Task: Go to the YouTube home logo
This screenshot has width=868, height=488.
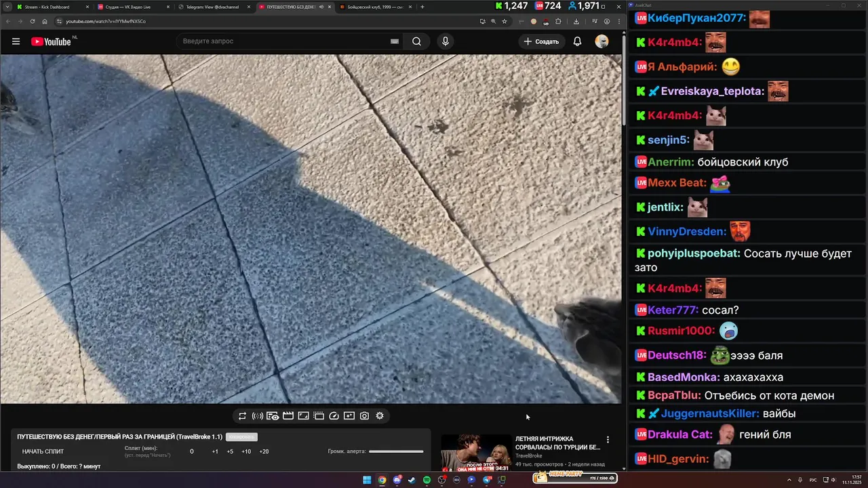Action: [51, 41]
